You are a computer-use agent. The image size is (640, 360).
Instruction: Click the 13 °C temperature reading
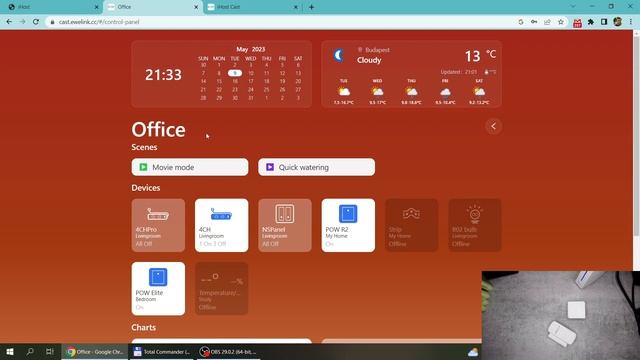click(x=480, y=56)
